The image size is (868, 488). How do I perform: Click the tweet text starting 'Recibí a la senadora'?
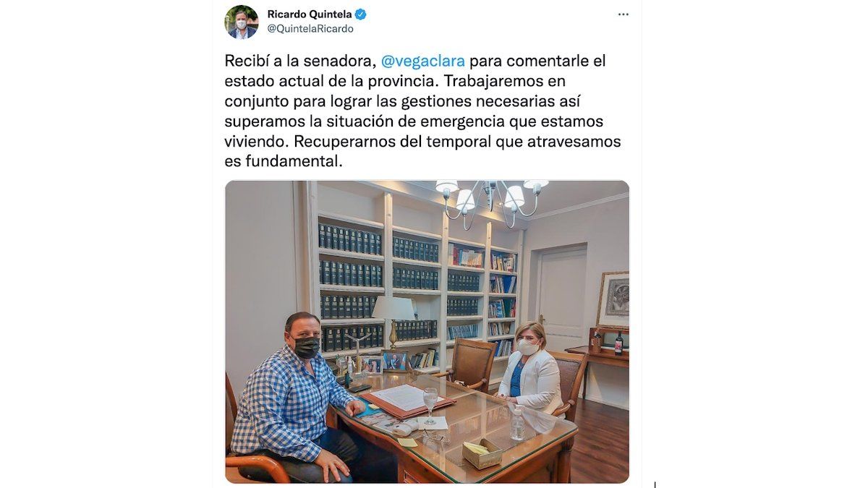coord(423,111)
